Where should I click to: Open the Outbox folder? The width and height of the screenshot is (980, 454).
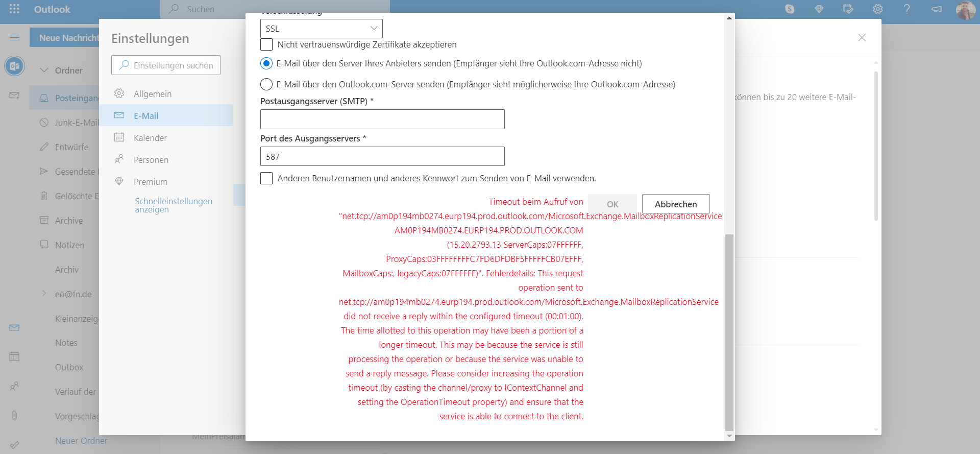coord(65,367)
